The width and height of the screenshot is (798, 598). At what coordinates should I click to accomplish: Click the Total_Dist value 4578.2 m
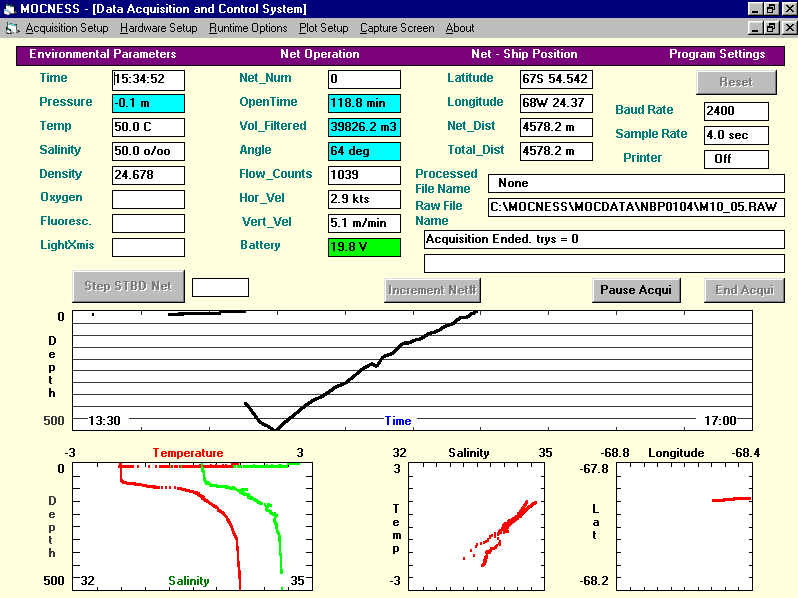(x=556, y=151)
